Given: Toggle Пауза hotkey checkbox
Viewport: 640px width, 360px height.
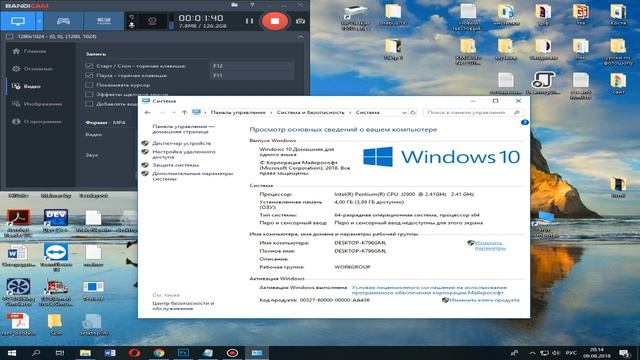Looking at the screenshot, I should pos(89,76).
